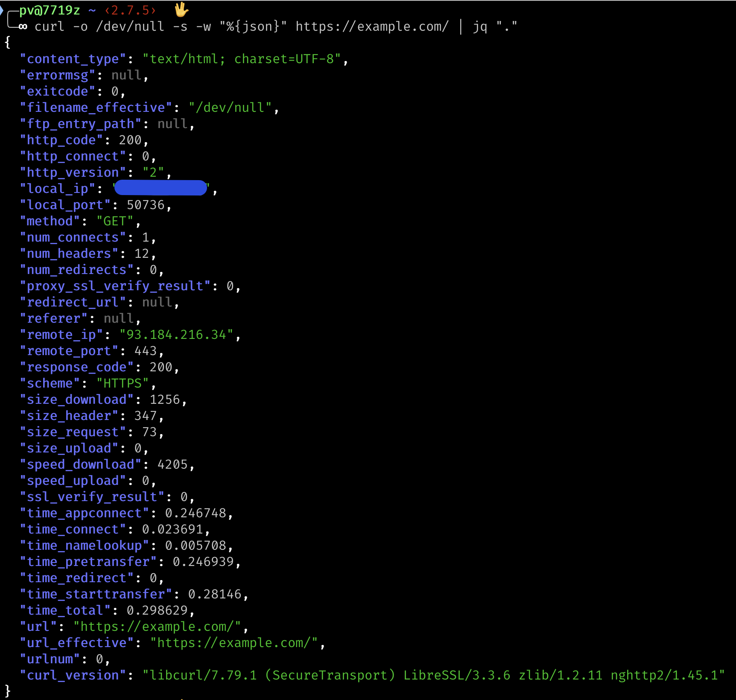Click the jq word in the command
736x700 pixels.
pyautogui.click(x=480, y=26)
